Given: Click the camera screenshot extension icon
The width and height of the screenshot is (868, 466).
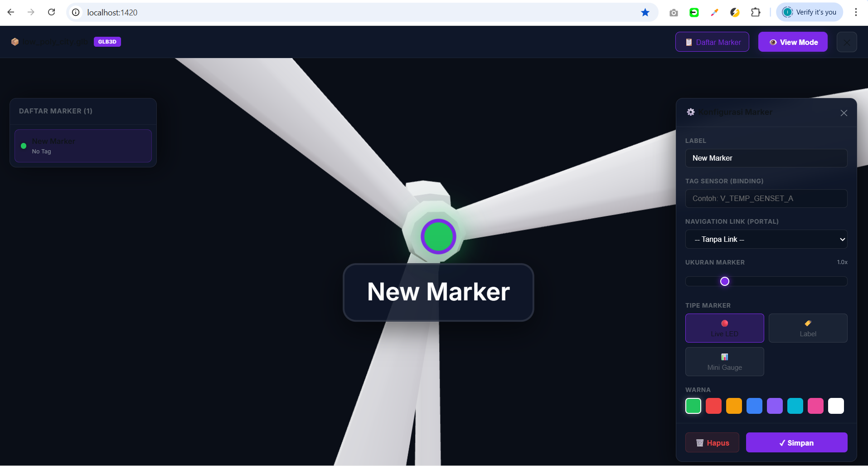Looking at the screenshot, I should pyautogui.click(x=674, y=13).
